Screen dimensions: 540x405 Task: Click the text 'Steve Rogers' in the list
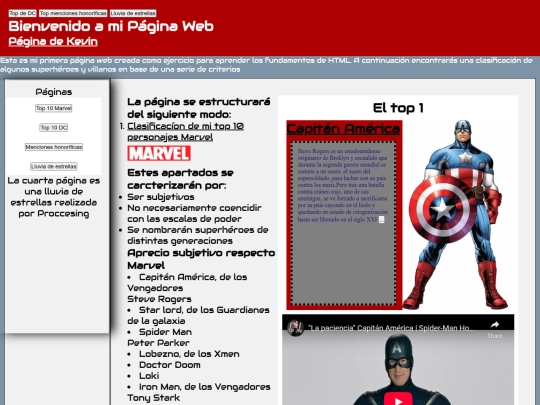159,299
